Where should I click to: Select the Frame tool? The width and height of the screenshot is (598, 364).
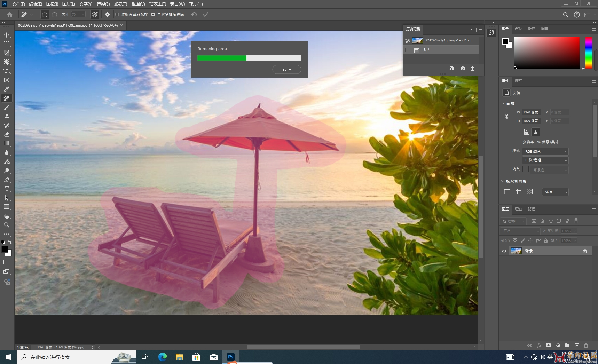pos(7,80)
